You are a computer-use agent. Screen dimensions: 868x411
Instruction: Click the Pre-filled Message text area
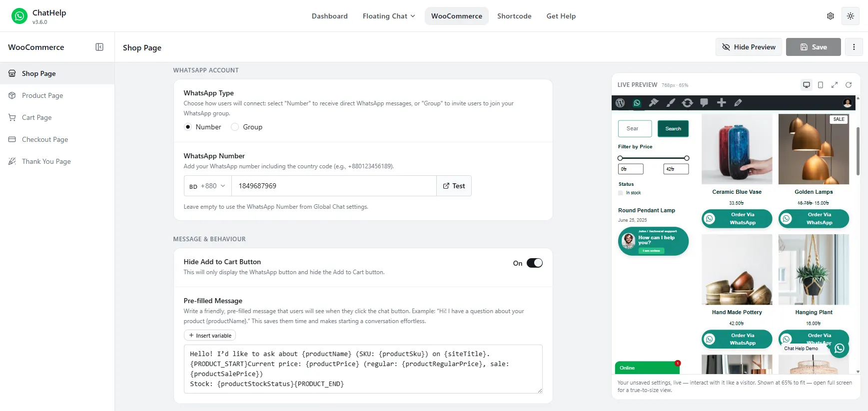click(x=363, y=369)
